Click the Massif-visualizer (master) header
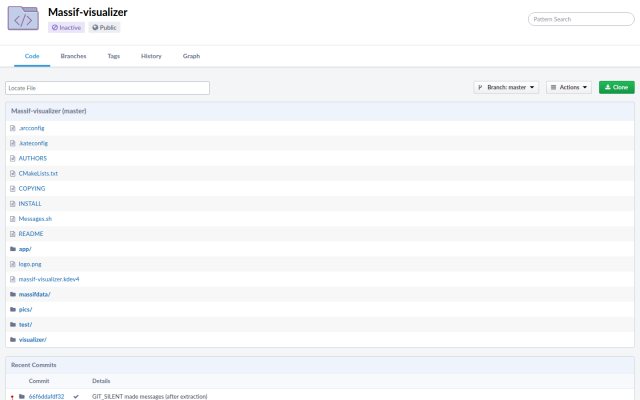This screenshot has width=640, height=400. (x=49, y=111)
